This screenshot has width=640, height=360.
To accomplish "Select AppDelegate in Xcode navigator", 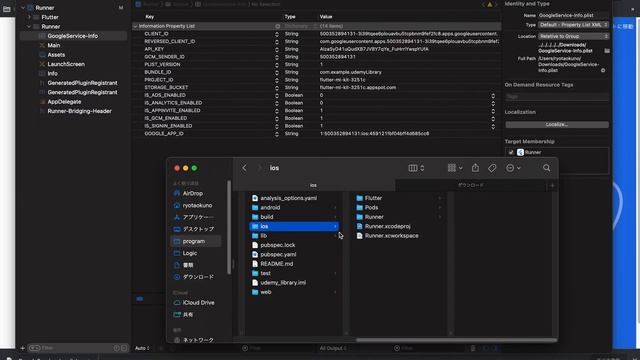I will pyautogui.click(x=64, y=102).
